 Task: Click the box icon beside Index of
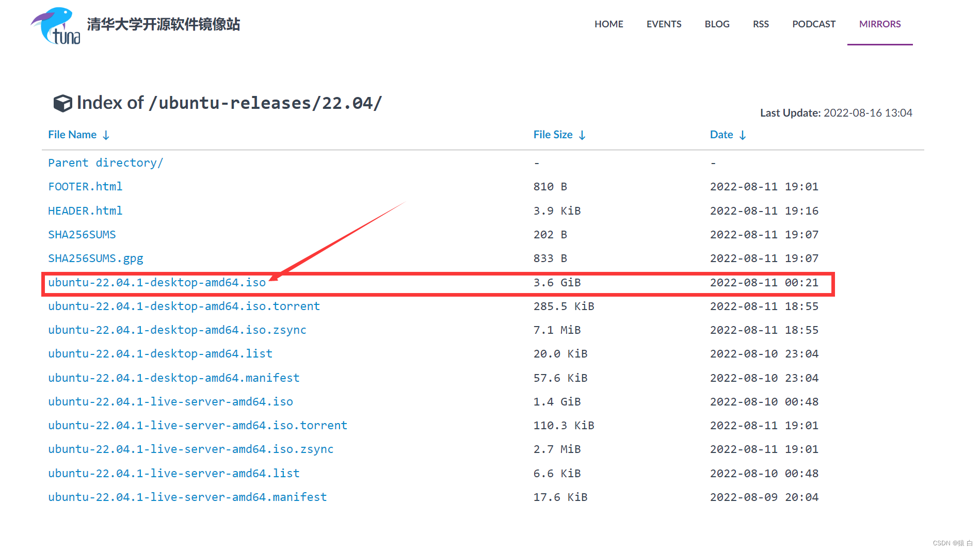pos(62,103)
